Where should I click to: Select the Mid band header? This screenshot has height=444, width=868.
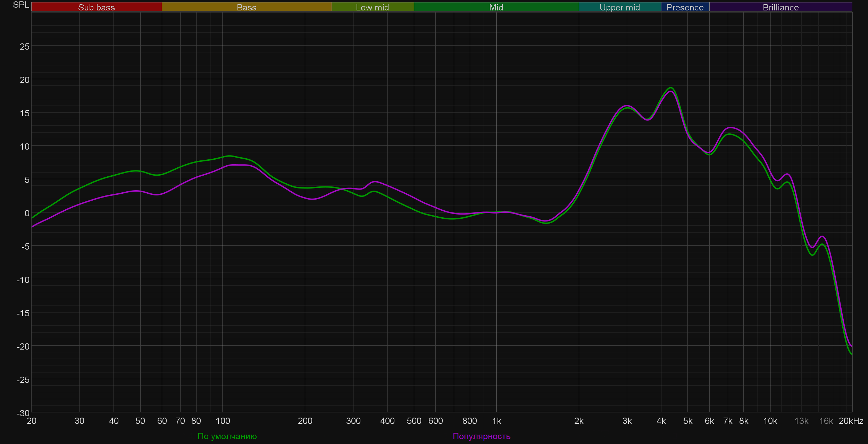pyautogui.click(x=496, y=7)
